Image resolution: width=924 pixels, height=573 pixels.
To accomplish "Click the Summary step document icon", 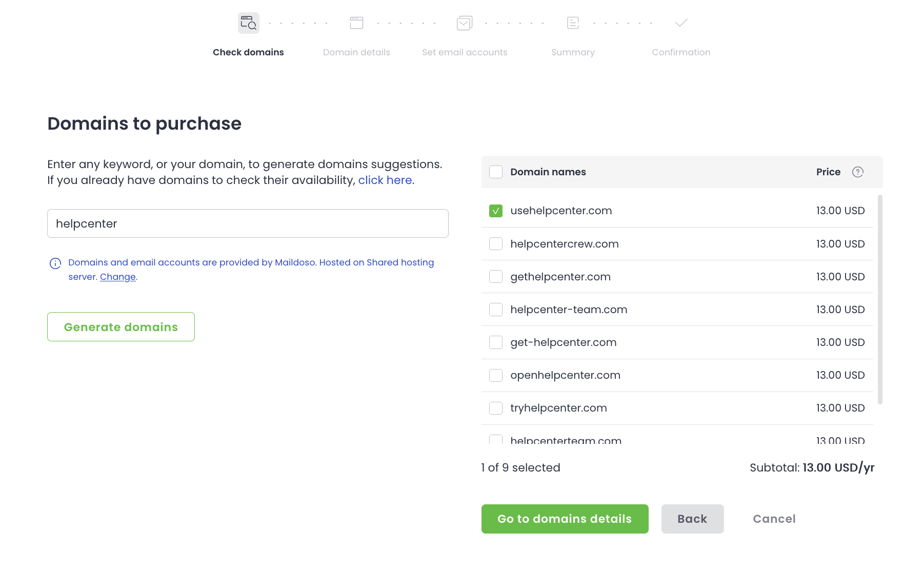I will coord(573,23).
